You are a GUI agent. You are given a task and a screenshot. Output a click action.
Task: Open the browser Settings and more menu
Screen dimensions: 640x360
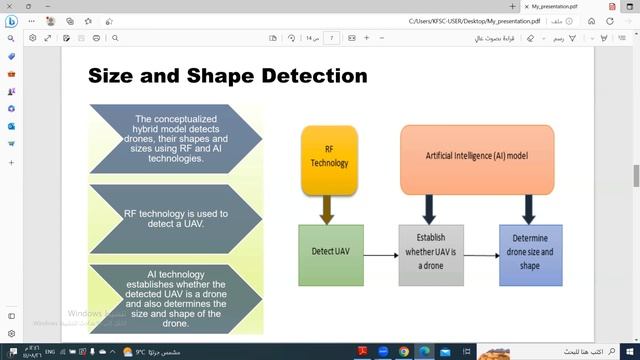31,21
